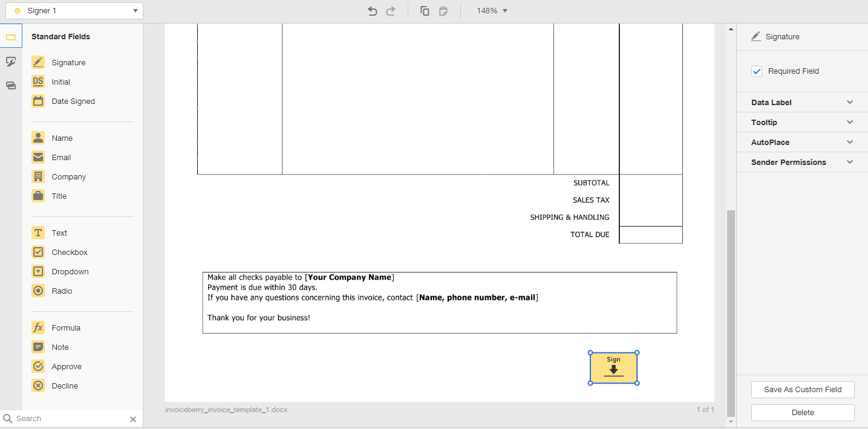Screen dimensions: 868x429
Task: Expand the Data Label section
Action: tap(801, 102)
